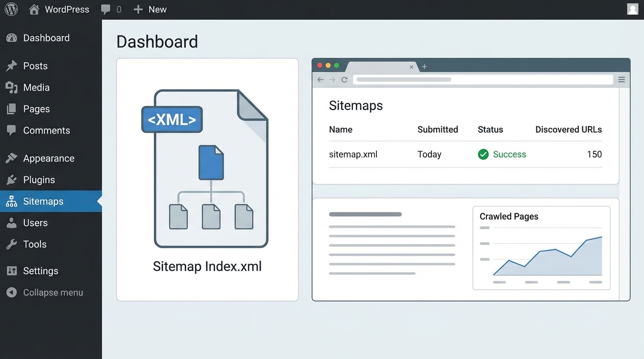This screenshot has width=644, height=359.
Task: Open the Users sidebar icon
Action: click(12, 223)
